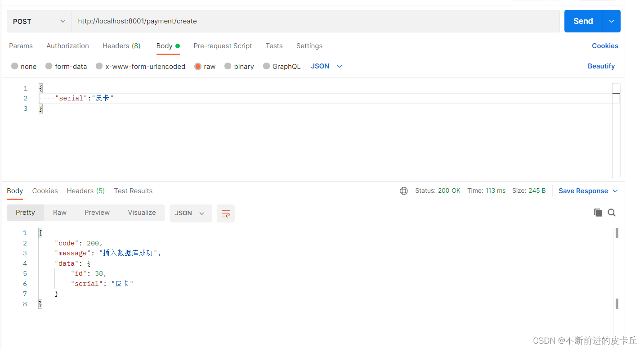This screenshot has height=349, width=644.
Task: Click the wrap lines icon in response toolbar
Action: (x=226, y=213)
